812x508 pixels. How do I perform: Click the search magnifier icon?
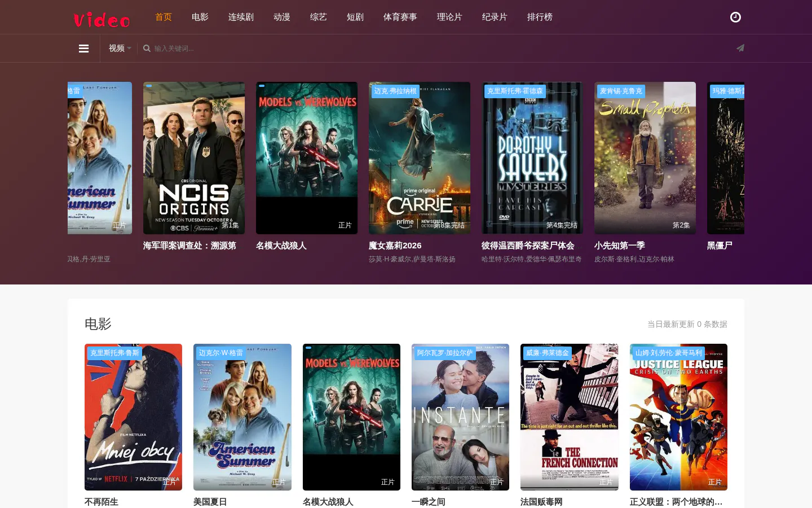[x=147, y=49]
